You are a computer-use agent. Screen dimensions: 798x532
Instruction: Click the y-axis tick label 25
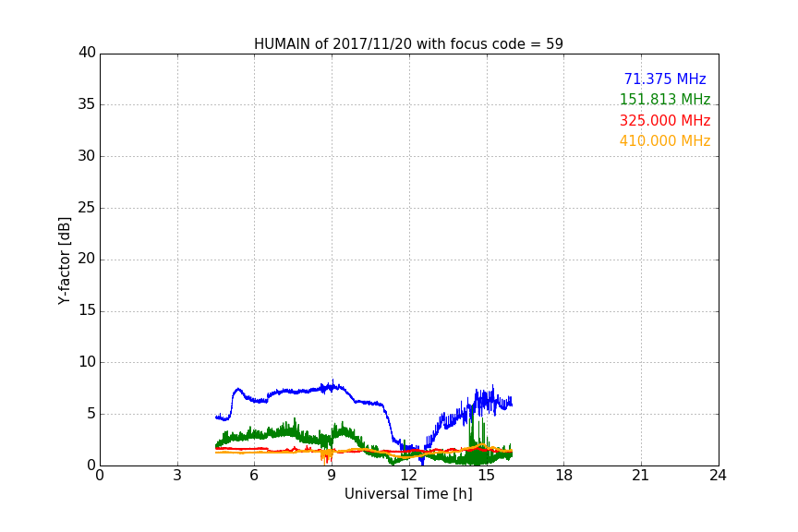87,207
